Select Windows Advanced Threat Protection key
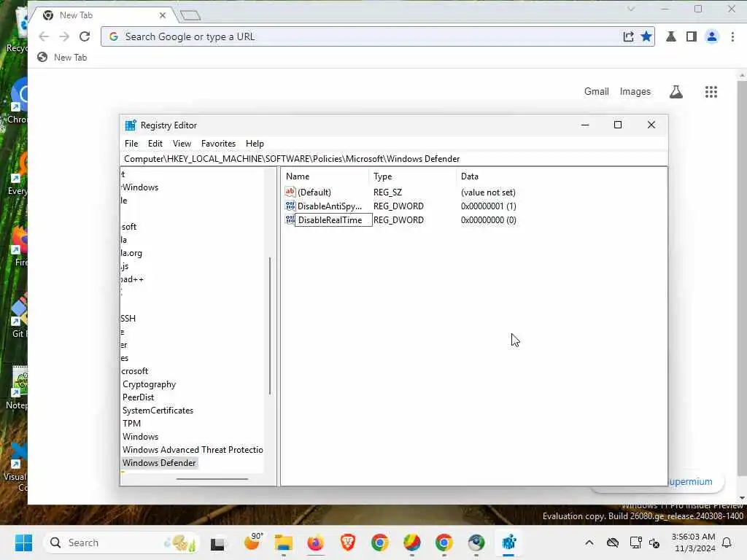Image resolution: width=747 pixels, height=560 pixels. click(x=193, y=449)
